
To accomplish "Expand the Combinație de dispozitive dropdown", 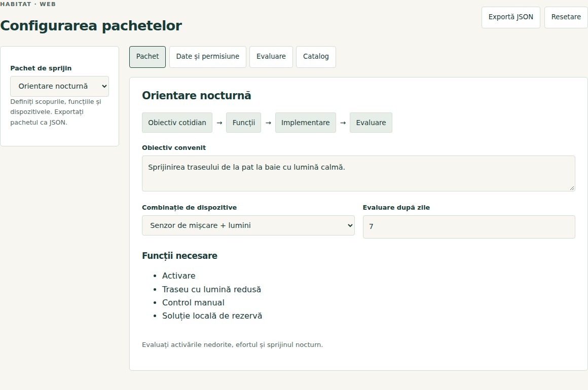I will tap(248, 225).
